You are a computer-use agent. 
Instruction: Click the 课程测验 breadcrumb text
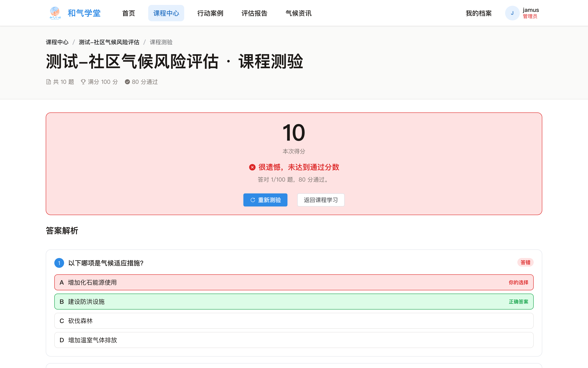coord(161,42)
